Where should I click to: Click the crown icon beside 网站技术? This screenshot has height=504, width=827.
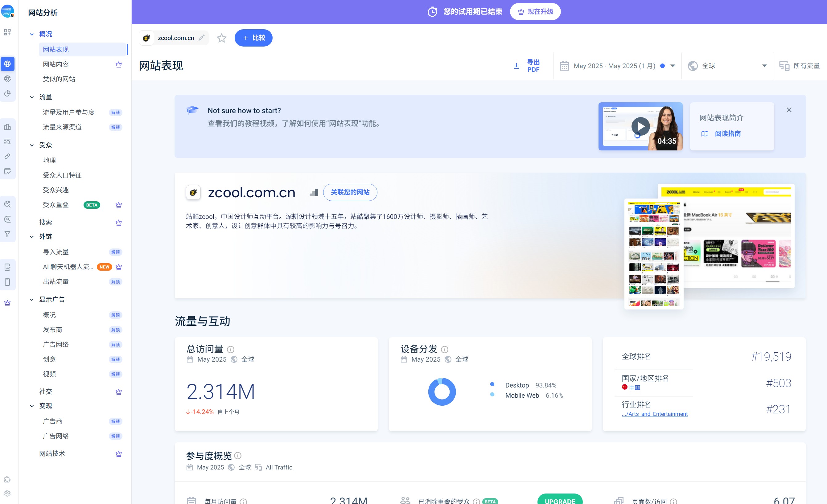coord(118,454)
